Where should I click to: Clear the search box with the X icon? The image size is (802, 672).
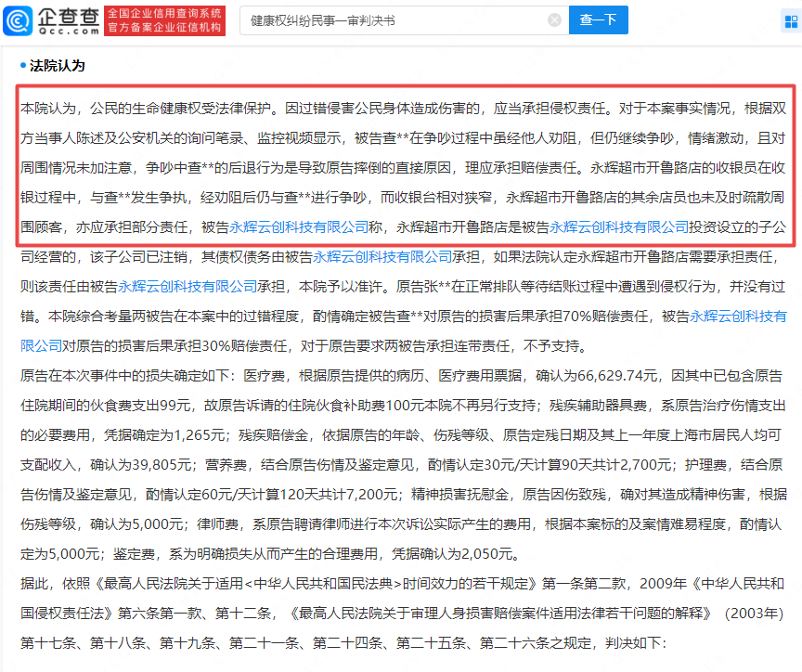tap(554, 20)
